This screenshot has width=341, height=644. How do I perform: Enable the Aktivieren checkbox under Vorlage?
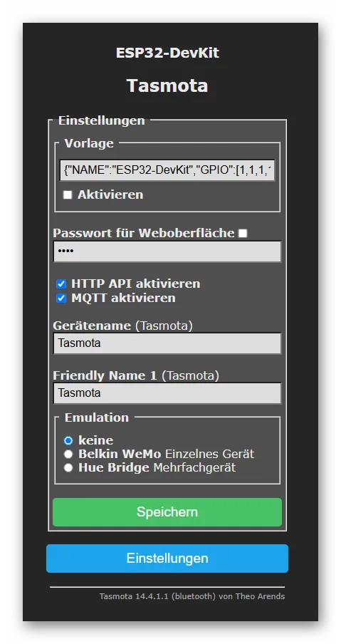click(x=68, y=194)
